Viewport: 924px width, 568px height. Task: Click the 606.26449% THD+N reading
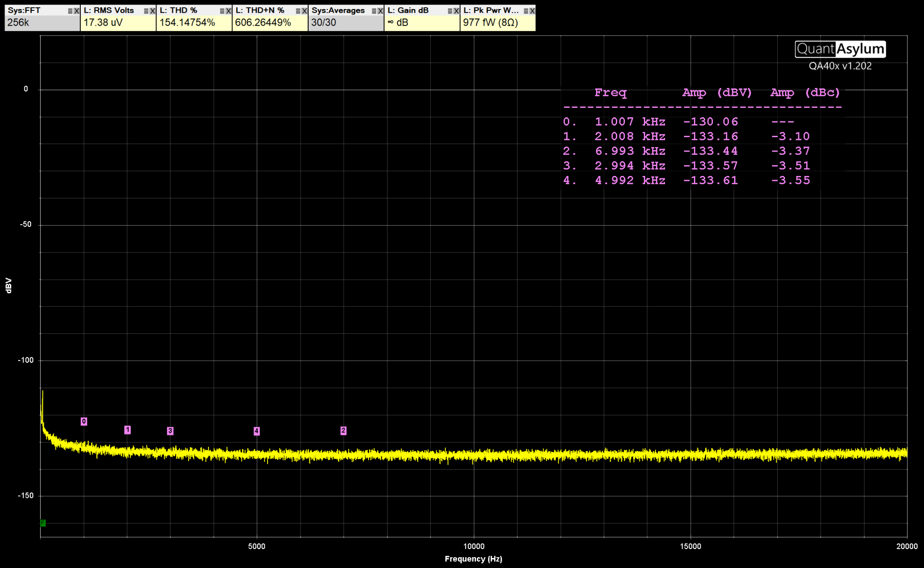263,23
